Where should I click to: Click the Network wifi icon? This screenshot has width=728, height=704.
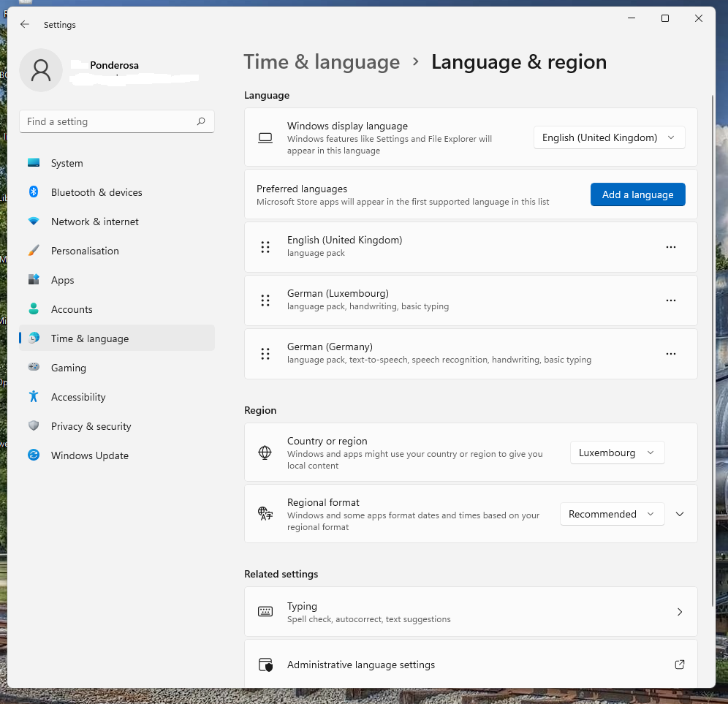click(34, 221)
